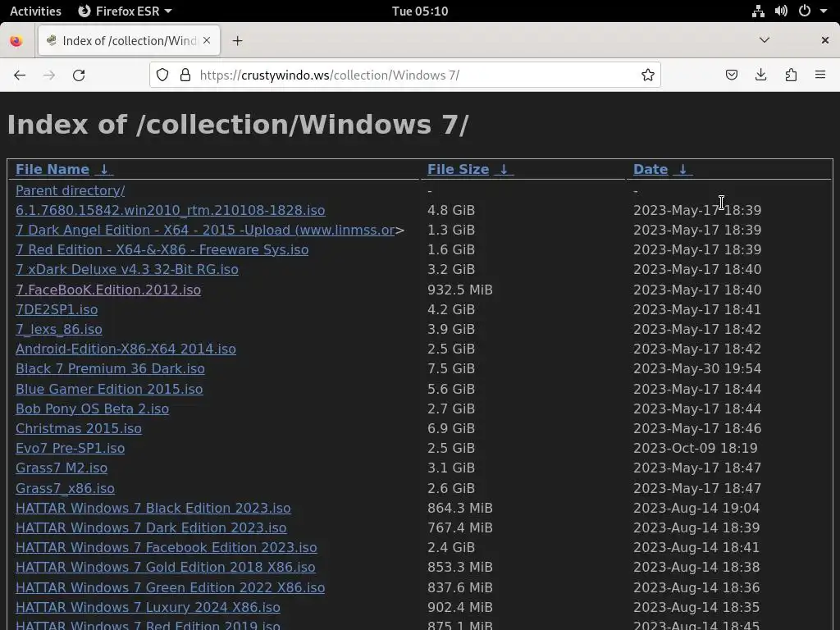This screenshot has height=630, width=840.
Task: Open HATTAR Windows 7 Gold Edition 2018 X86.iso
Action: pos(166,568)
